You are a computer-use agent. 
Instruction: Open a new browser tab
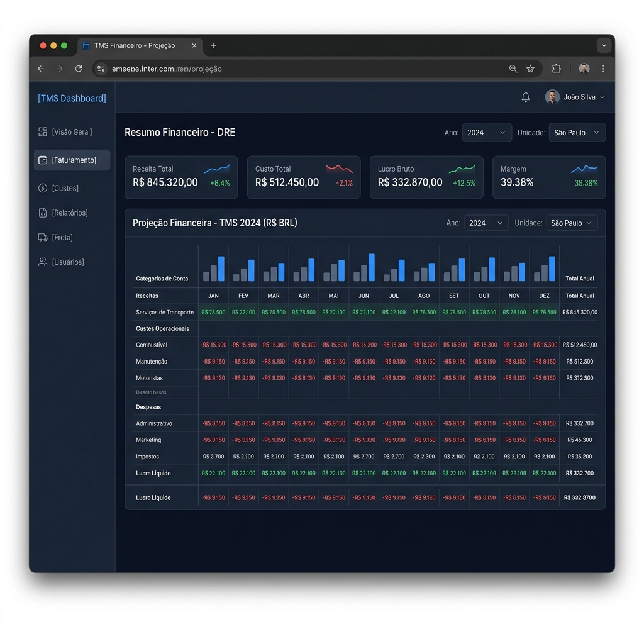pos(213,45)
